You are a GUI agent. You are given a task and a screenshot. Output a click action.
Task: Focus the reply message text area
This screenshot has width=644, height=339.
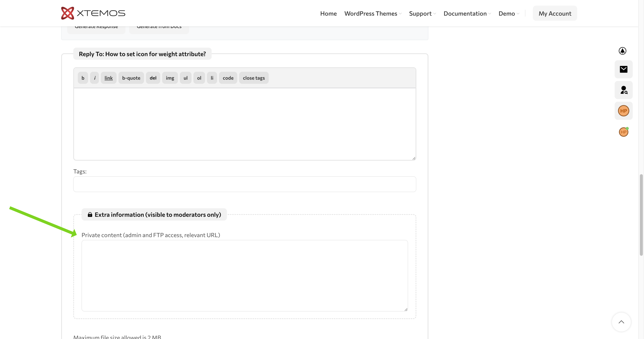pos(245,124)
